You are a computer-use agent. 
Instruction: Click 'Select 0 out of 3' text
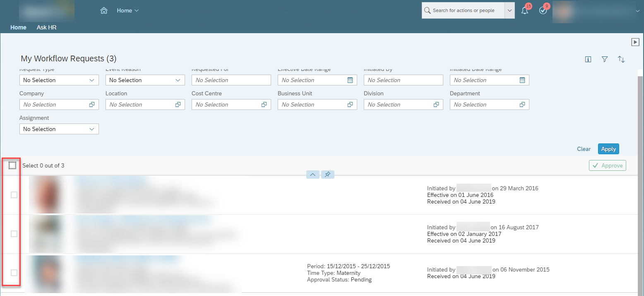tap(43, 165)
